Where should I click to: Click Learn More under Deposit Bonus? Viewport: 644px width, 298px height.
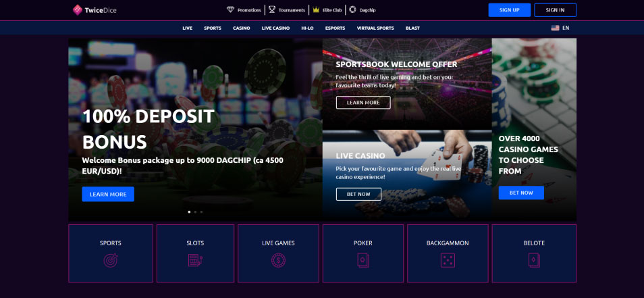[x=108, y=194]
